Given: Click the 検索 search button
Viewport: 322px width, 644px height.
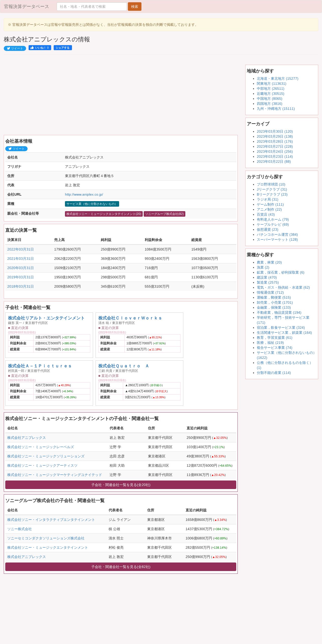Looking at the screenshot, I should click(134, 7).
